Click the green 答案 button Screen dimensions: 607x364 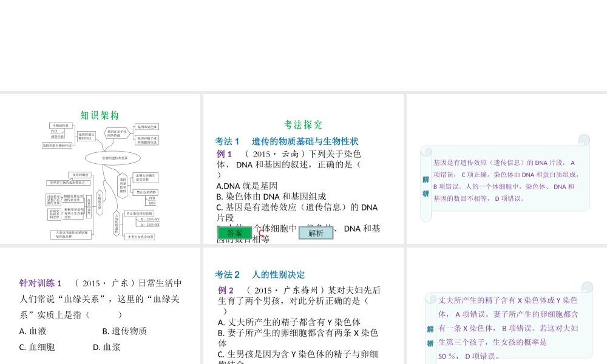point(234,233)
